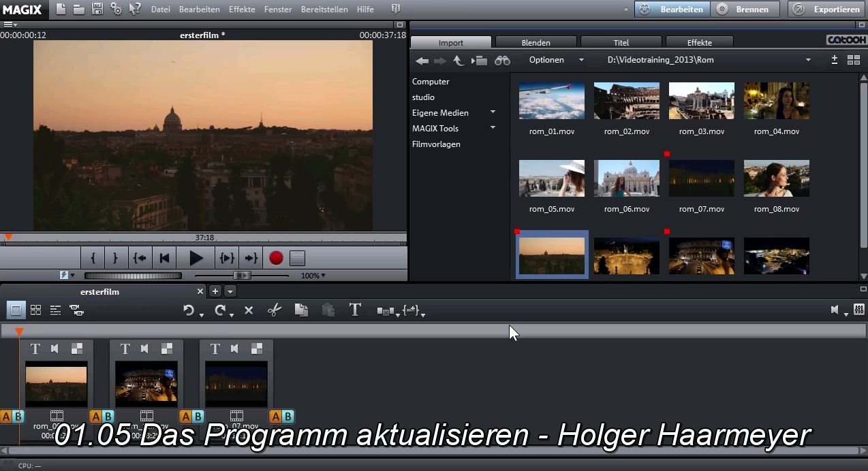The width and height of the screenshot is (868, 471).
Task: Add a new project tab with plus
Action: [x=215, y=291]
